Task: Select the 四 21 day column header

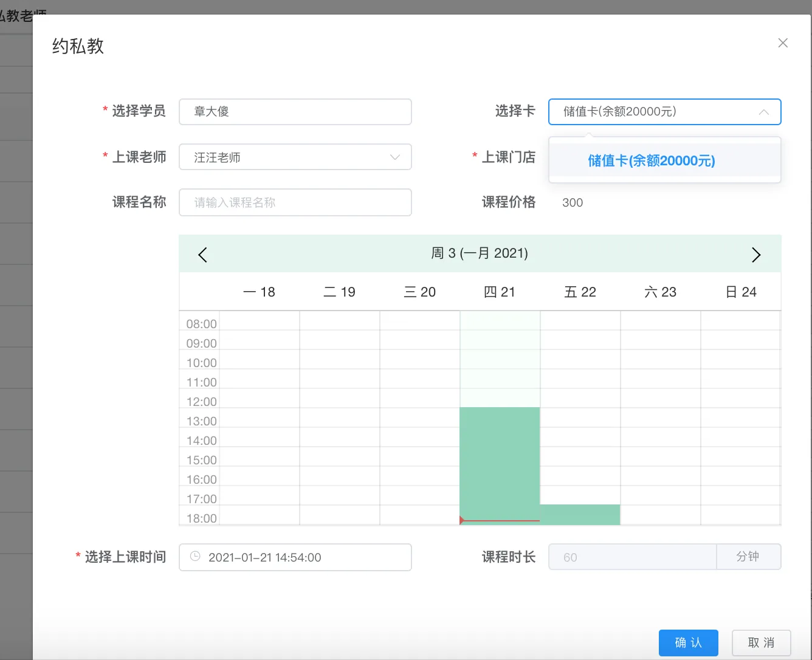Action: (500, 292)
